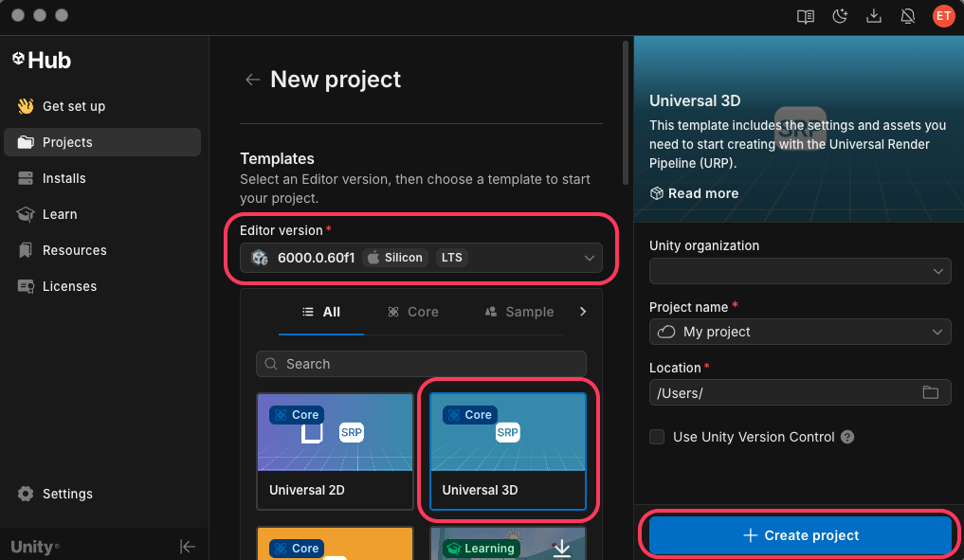Toggle the dark mode moon icon
The width and height of the screenshot is (964, 560).
840,16
